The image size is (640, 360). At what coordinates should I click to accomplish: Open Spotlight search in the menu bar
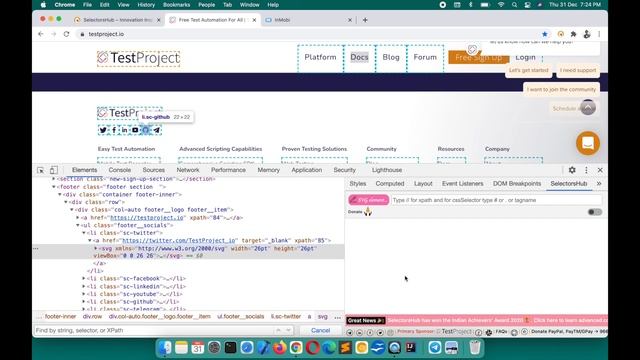(x=514, y=5)
